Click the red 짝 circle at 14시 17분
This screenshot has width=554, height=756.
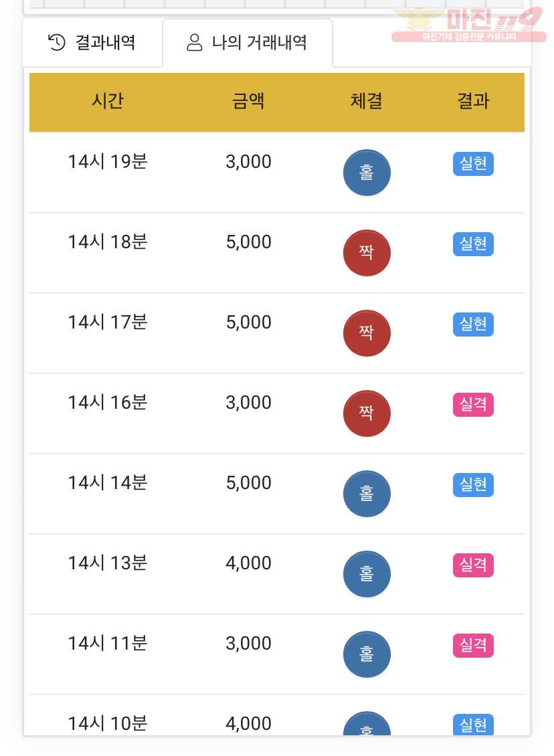(x=367, y=333)
